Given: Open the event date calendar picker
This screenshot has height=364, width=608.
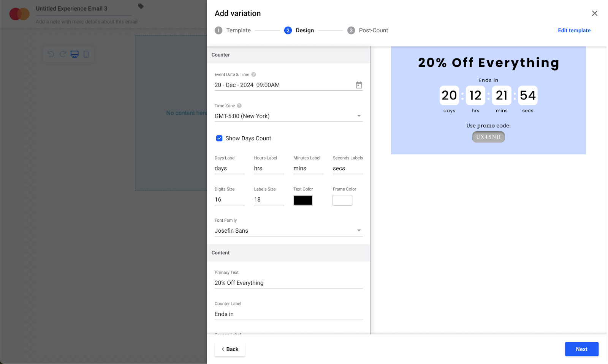Looking at the screenshot, I should point(359,85).
